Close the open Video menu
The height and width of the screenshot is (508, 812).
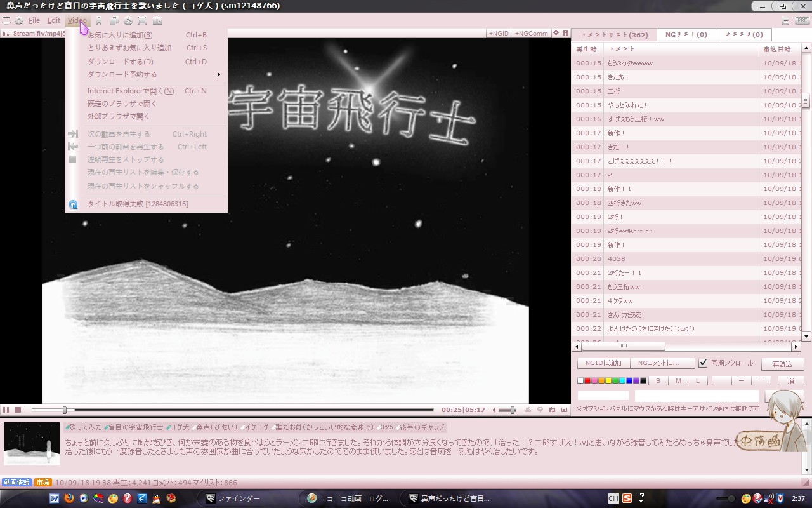pos(77,21)
